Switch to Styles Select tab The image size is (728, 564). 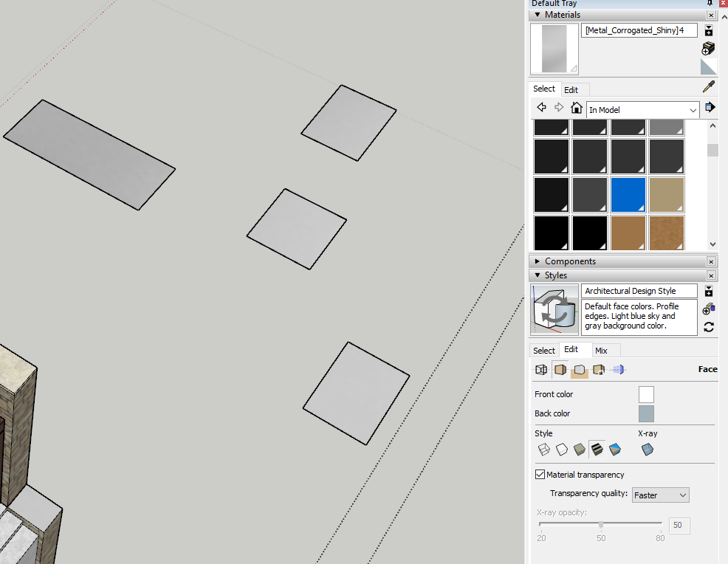pyautogui.click(x=543, y=351)
